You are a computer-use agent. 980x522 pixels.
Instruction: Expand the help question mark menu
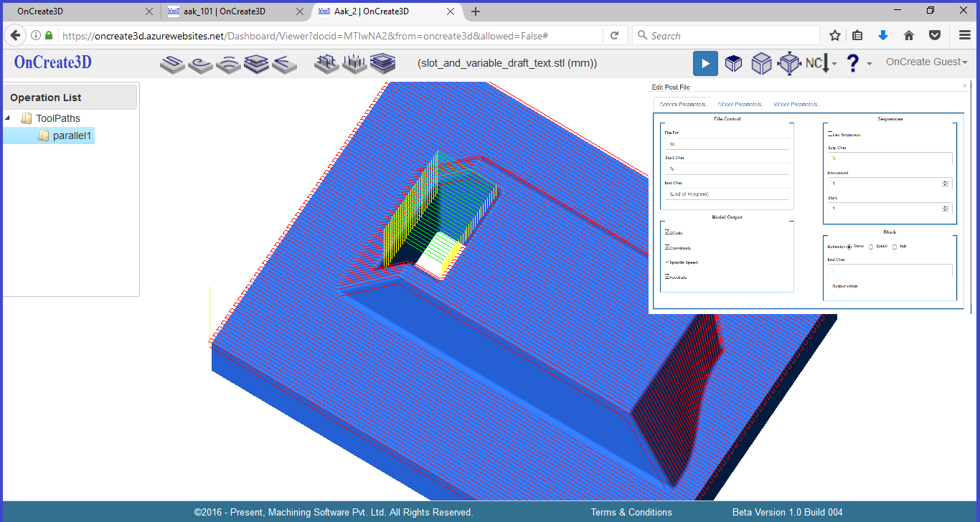[x=858, y=64]
